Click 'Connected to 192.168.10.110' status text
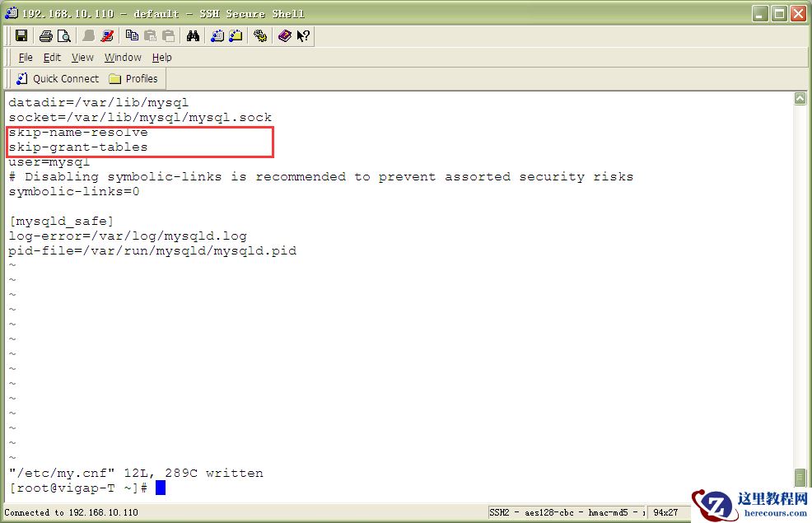 click(x=72, y=512)
